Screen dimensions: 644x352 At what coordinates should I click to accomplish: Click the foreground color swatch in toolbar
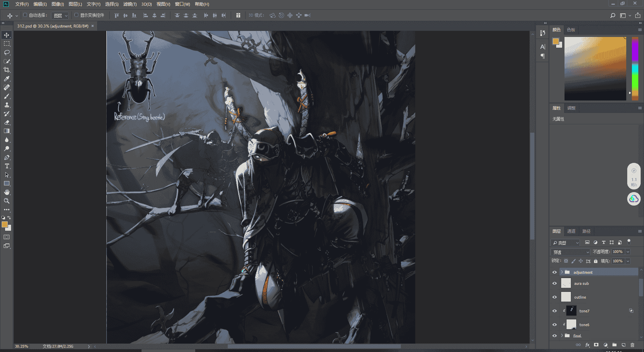(4, 224)
